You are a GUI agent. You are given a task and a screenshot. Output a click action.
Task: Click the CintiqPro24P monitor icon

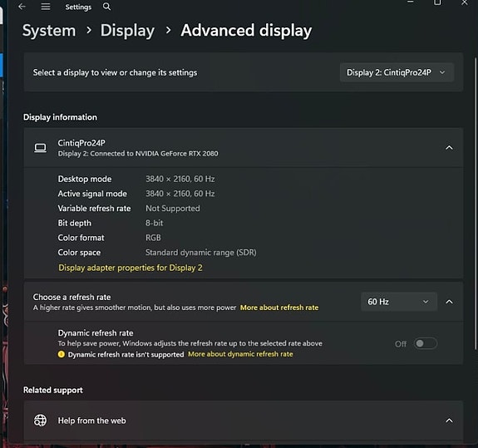pyautogui.click(x=40, y=148)
